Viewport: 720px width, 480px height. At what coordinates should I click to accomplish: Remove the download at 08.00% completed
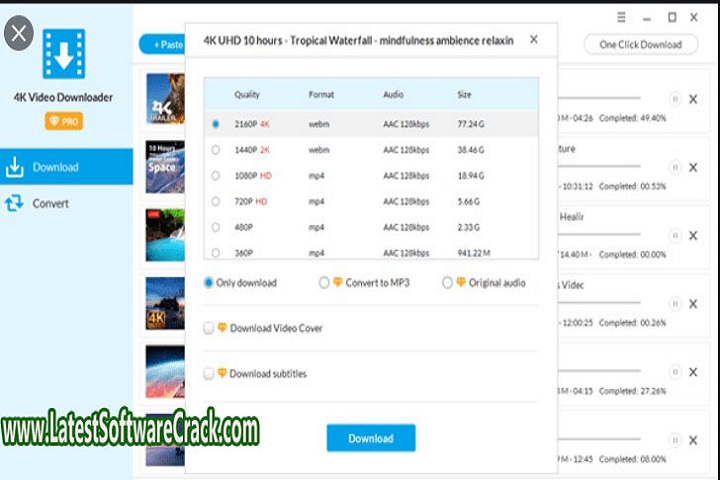[x=693, y=440]
